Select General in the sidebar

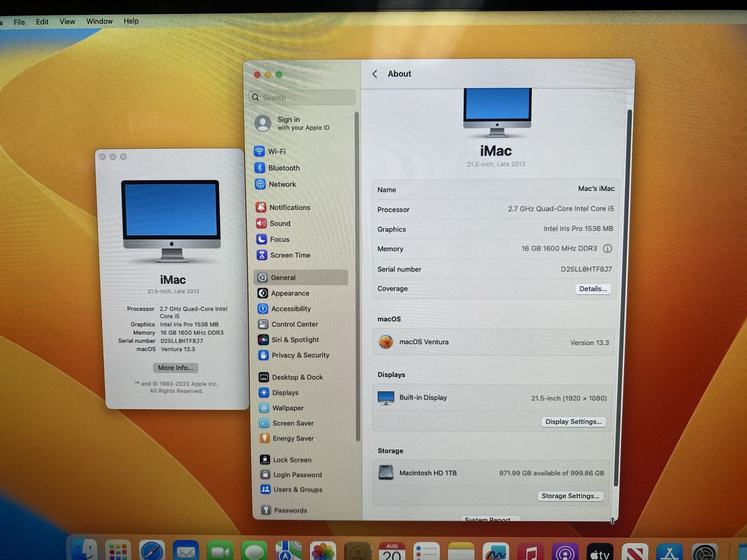301,277
